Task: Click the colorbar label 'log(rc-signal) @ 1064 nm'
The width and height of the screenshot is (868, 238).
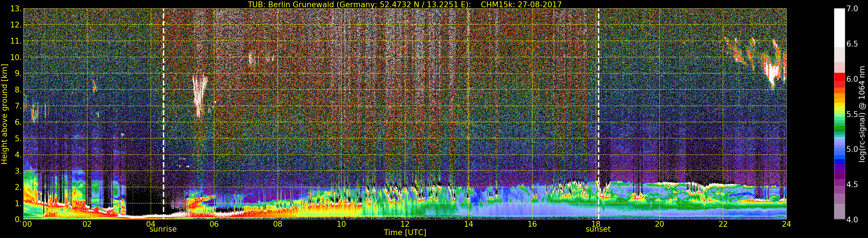Action: click(x=862, y=114)
